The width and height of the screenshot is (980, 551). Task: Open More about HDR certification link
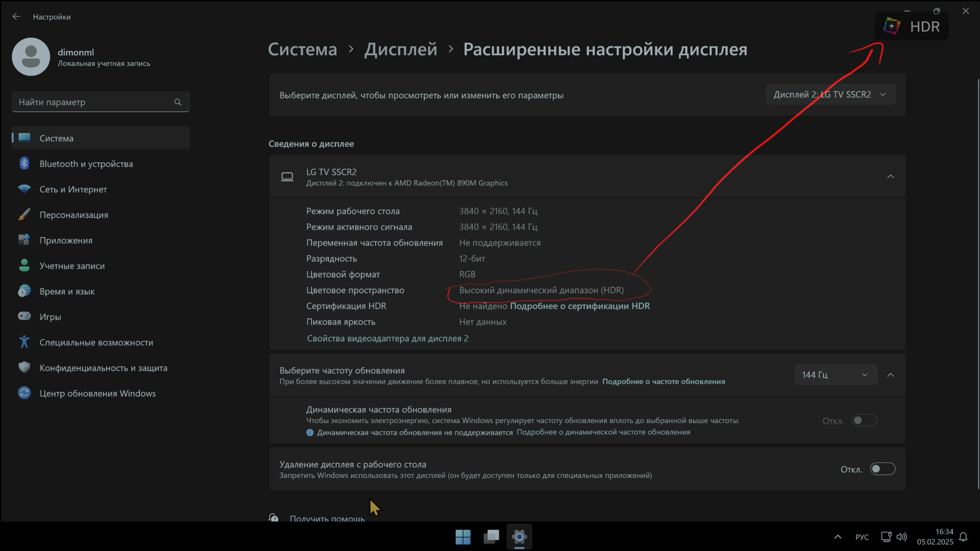click(x=580, y=306)
